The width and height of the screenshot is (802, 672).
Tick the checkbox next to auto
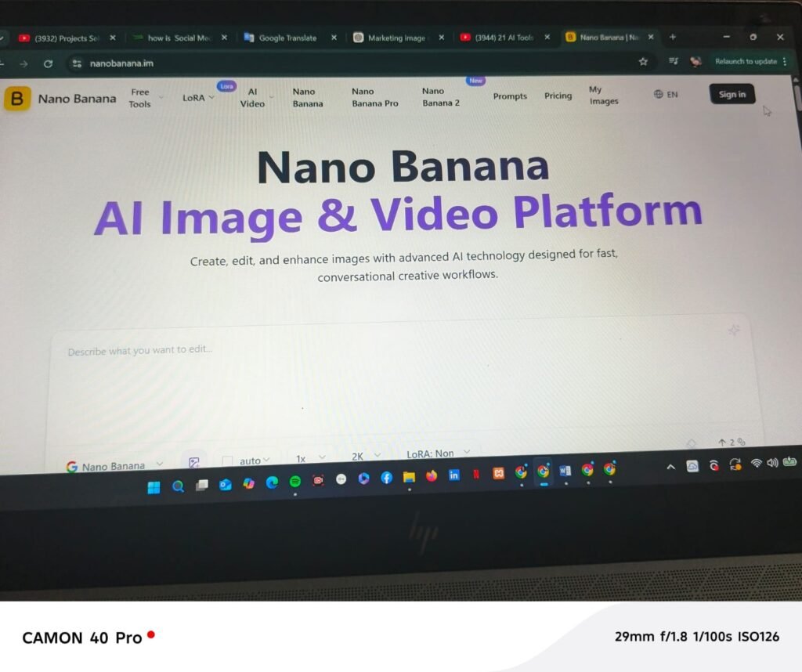tap(228, 461)
